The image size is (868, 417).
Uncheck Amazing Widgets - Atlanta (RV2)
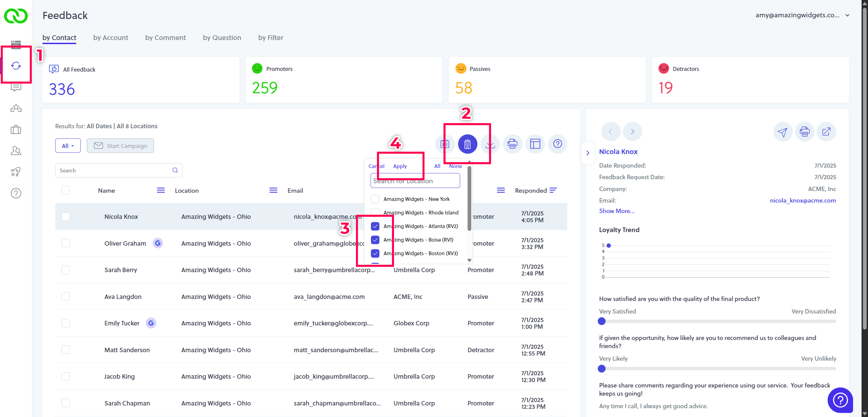click(x=375, y=226)
